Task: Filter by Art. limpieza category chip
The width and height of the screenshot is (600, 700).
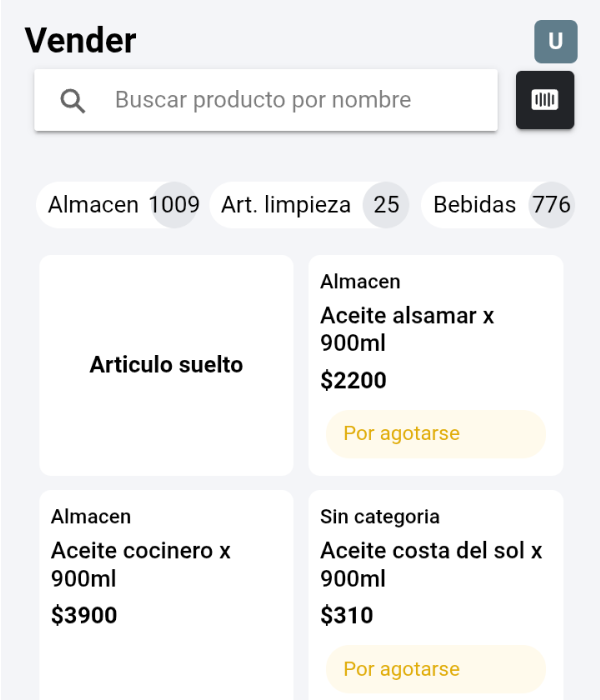Action: click(309, 205)
